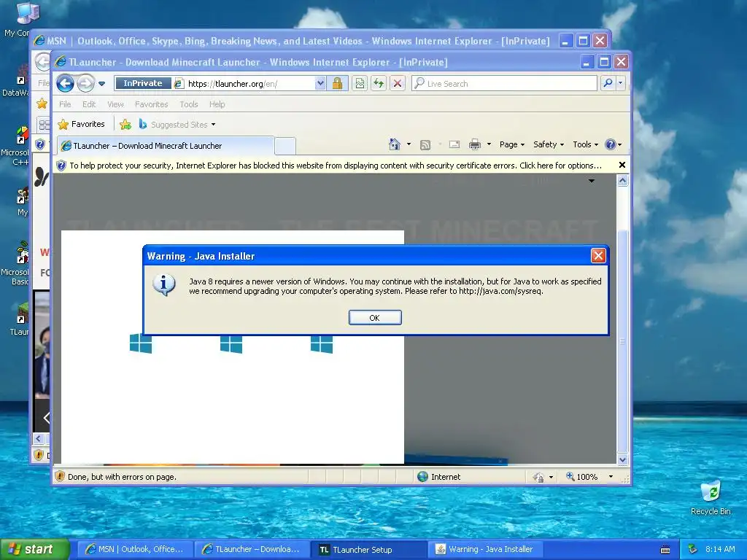The height and width of the screenshot is (560, 747).
Task: Click the security information bar message
Action: click(336, 166)
